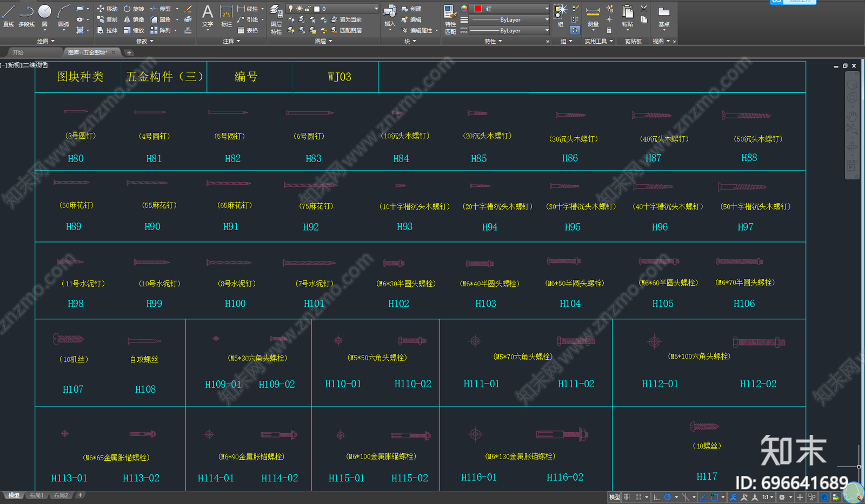Viewport: 865px width, 504px height.
Task: Click the 特性匹配 (Match Properties) icon
Action: tap(450, 19)
